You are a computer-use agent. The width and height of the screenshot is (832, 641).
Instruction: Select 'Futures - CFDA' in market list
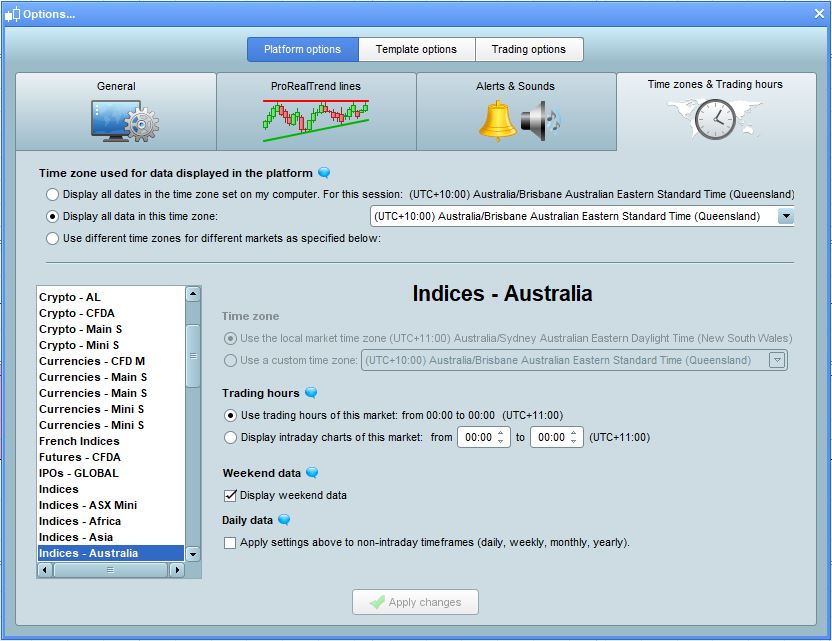pyautogui.click(x=111, y=457)
